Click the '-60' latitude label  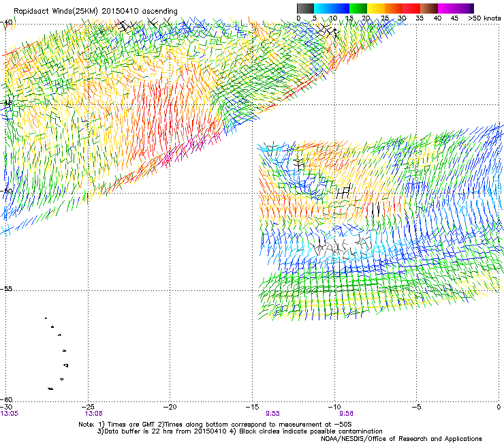[x=6, y=399]
